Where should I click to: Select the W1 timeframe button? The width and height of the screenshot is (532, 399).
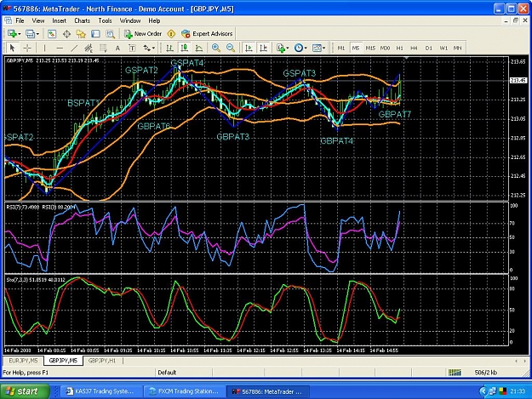pyautogui.click(x=443, y=48)
